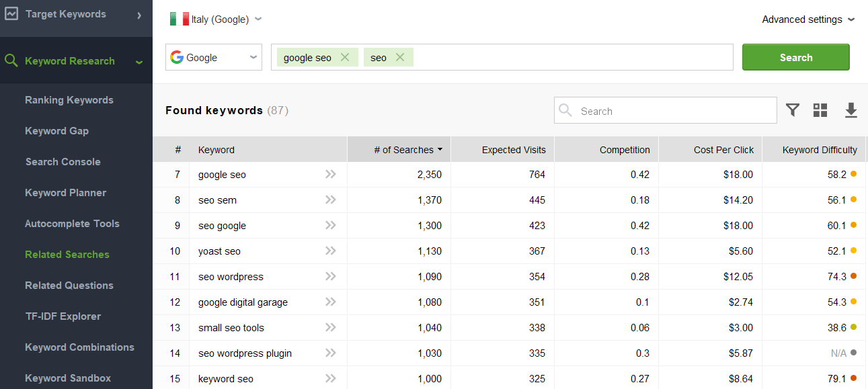Go to Keyword Combinations
868x389 pixels.
tap(79, 347)
